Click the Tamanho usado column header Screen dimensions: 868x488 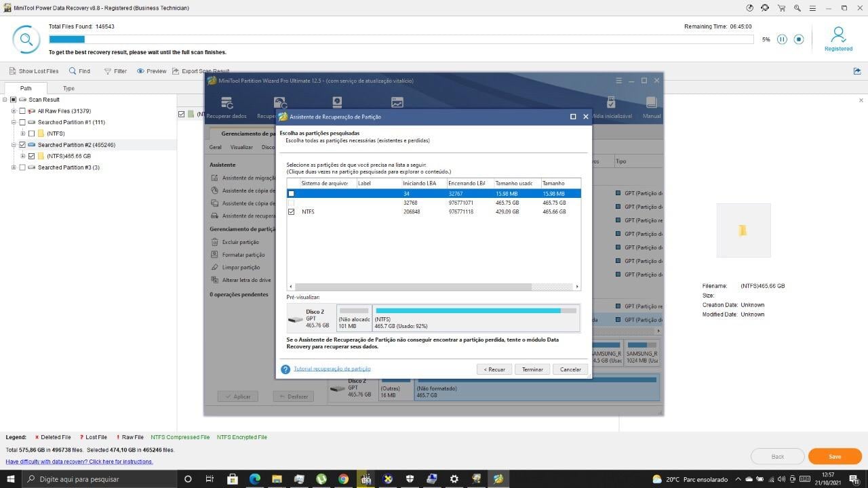click(x=517, y=183)
